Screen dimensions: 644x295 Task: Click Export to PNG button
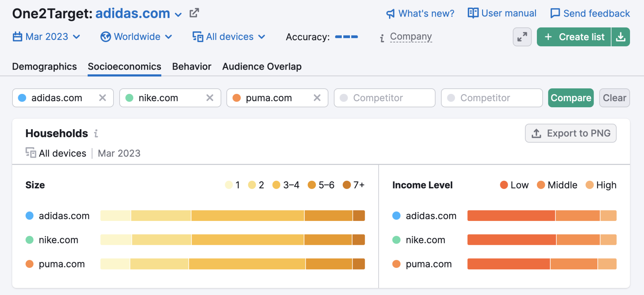pos(571,133)
